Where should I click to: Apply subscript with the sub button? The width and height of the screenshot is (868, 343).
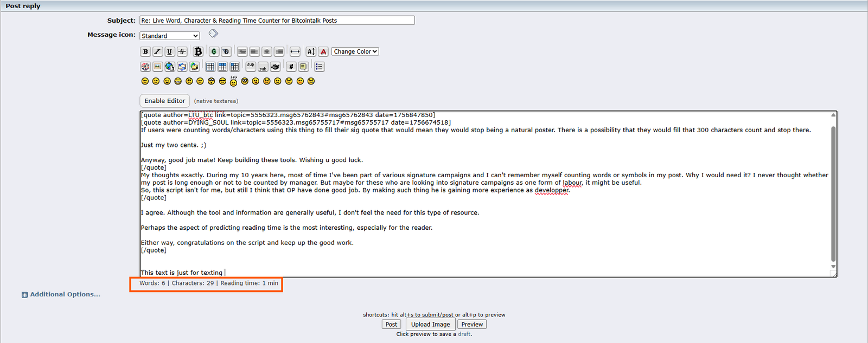click(x=263, y=67)
